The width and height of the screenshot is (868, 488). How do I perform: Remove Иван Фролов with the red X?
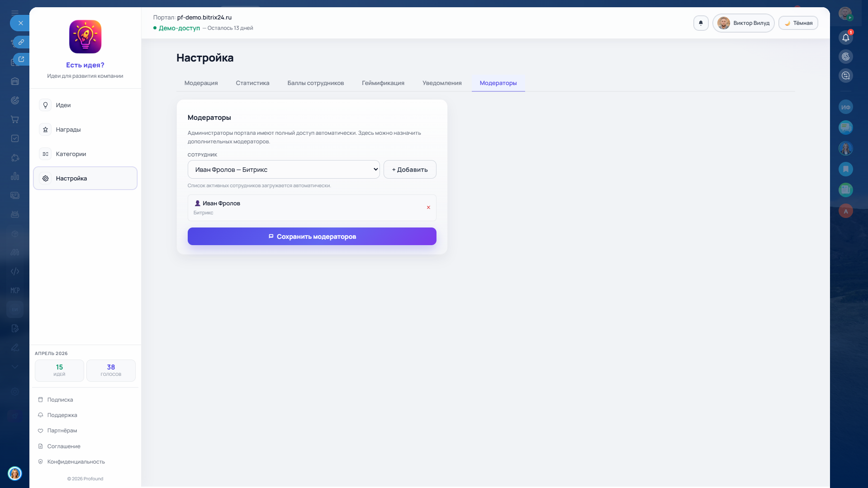pyautogui.click(x=428, y=208)
